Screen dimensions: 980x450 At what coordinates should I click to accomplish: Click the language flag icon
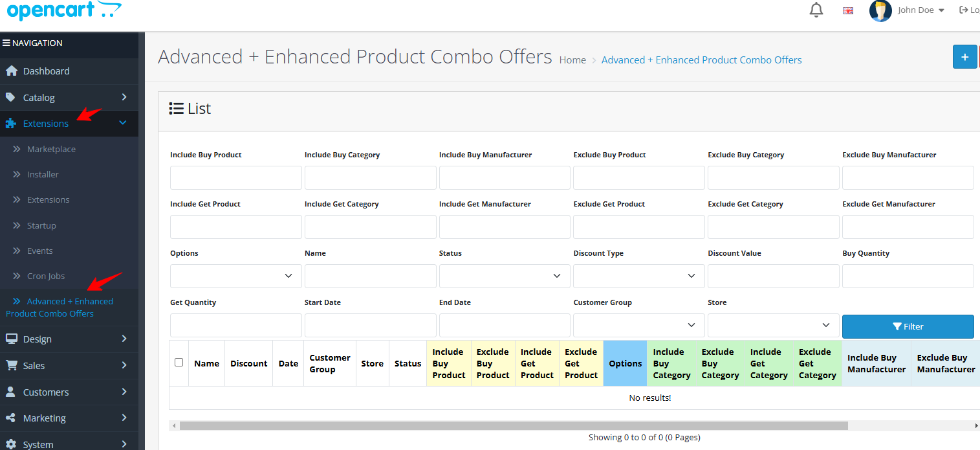848,10
